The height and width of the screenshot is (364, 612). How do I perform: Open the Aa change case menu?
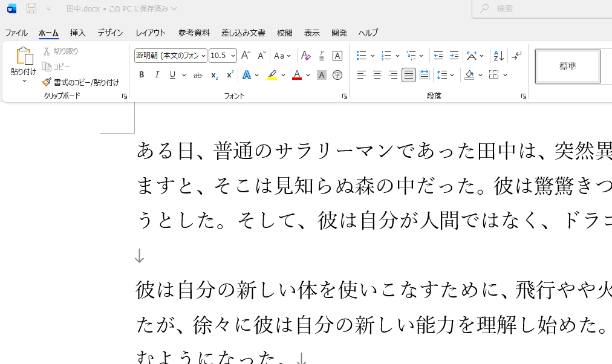pos(282,56)
